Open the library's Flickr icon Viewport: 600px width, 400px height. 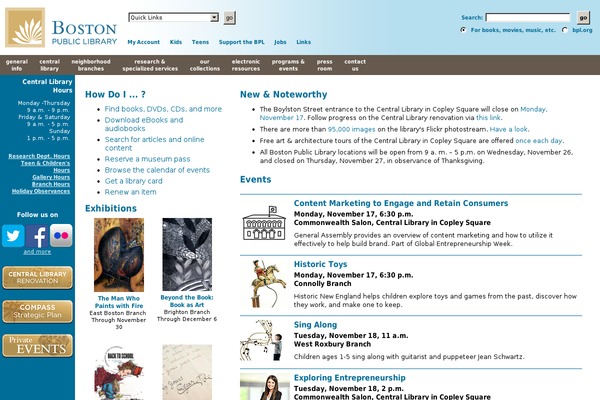pyautogui.click(x=61, y=235)
